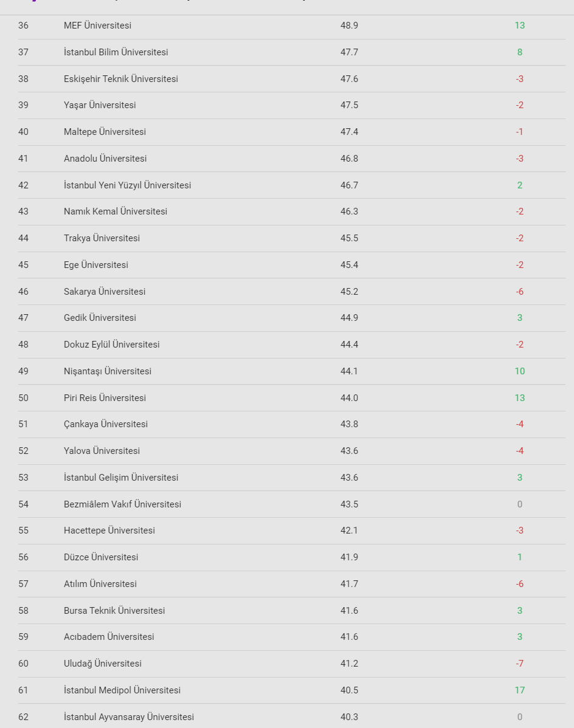Click MEF Üniversitesi in the list
Screen dimensions: 574x728
(x=97, y=26)
